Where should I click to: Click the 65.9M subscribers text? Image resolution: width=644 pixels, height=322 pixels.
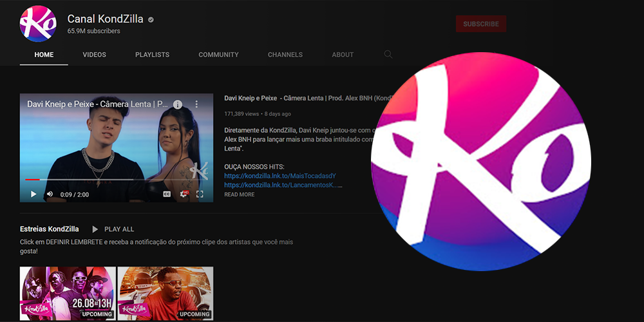93,31
